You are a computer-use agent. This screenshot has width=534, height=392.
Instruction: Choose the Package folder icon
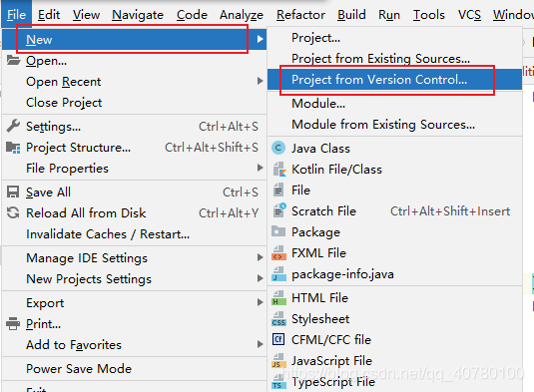[278, 231]
